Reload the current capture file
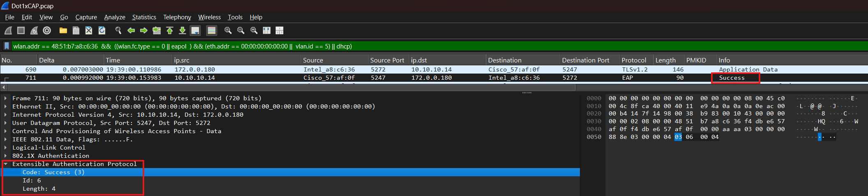 102,30
